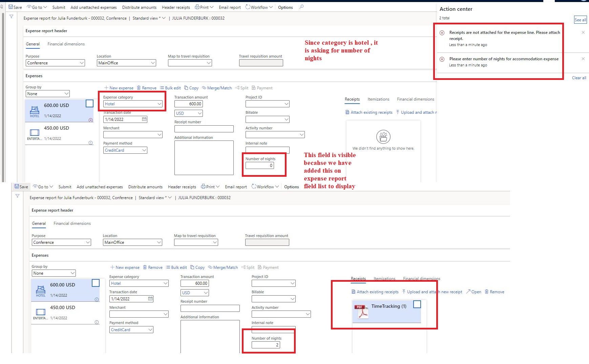Click Clear all in Action center
The height and width of the screenshot is (364, 589).
coord(579,78)
